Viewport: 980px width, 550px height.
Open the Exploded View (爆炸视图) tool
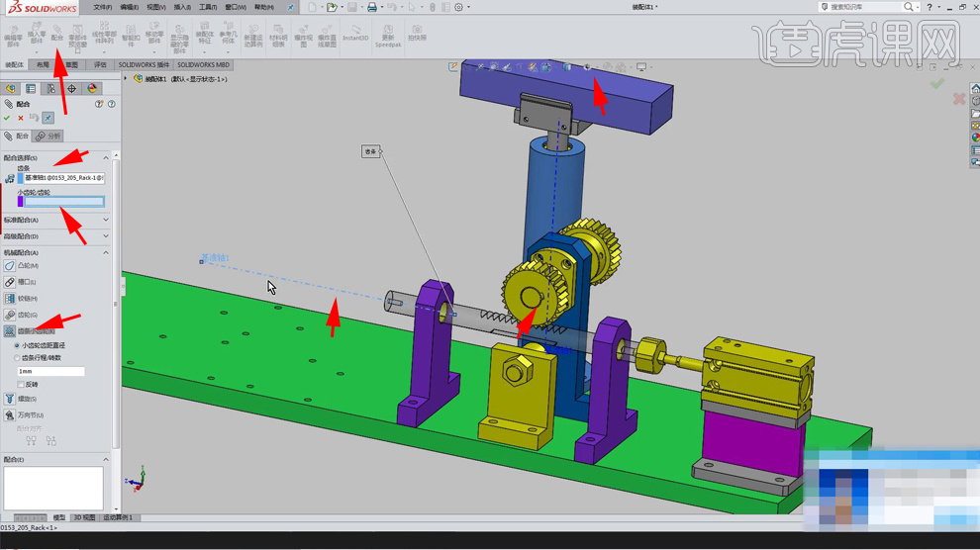click(x=303, y=37)
